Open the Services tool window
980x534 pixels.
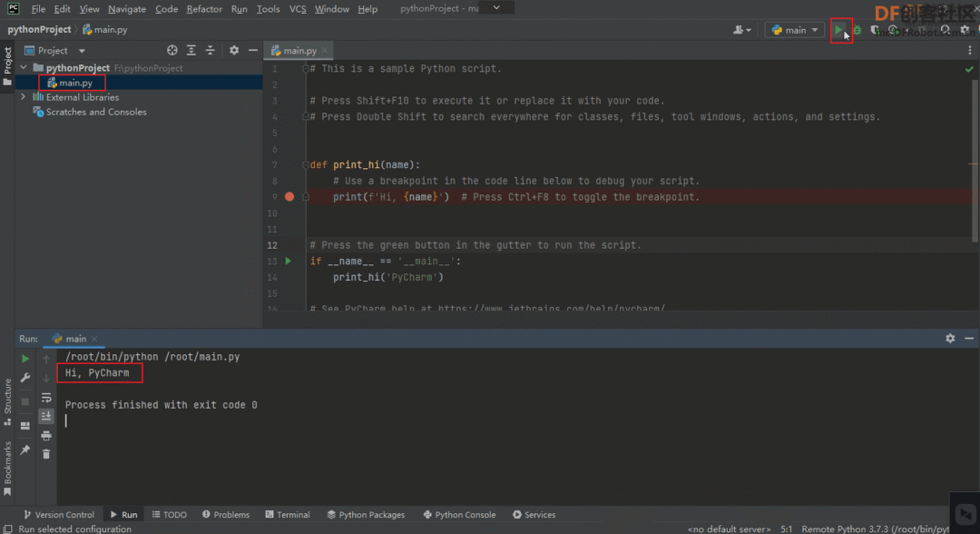pos(534,515)
